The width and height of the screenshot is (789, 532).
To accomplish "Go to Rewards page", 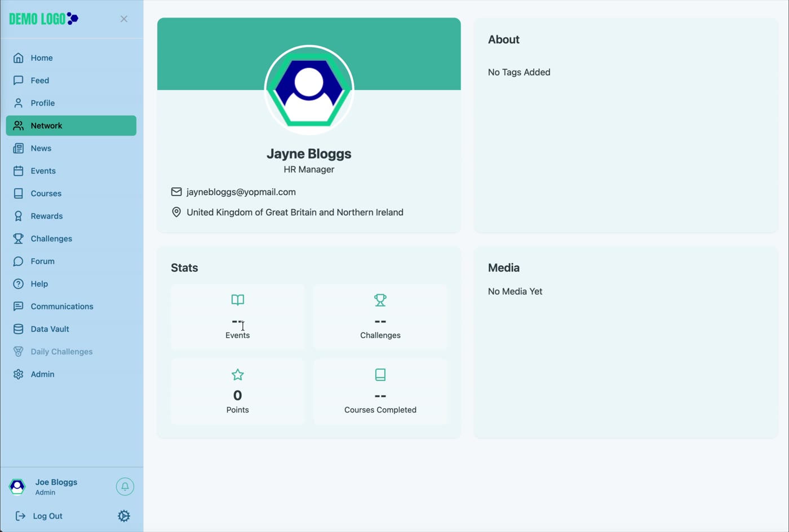I will [x=71, y=216].
